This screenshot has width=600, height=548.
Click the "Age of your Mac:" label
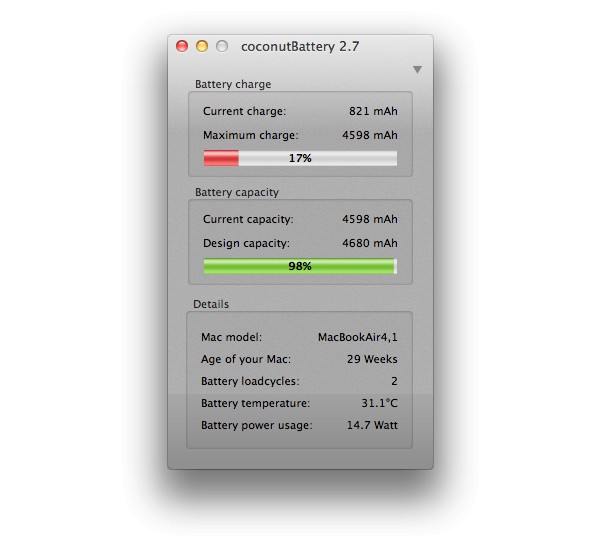246,359
